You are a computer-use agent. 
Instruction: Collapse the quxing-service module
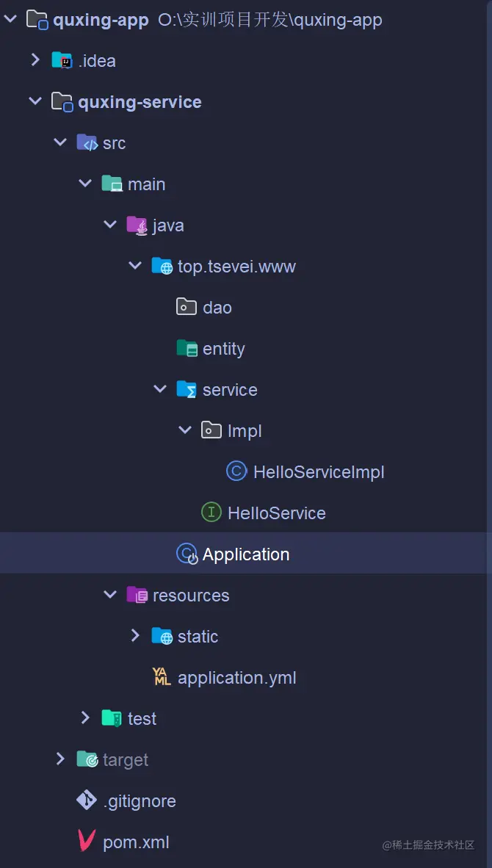[x=35, y=101]
